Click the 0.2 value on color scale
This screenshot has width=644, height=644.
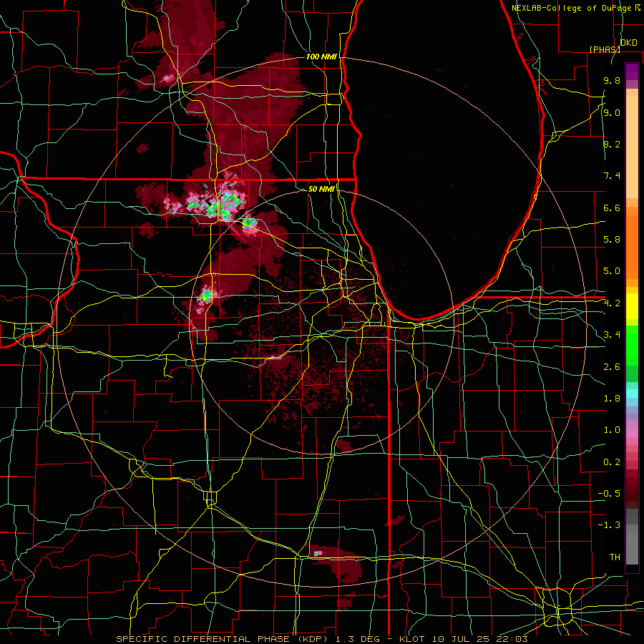(612, 462)
